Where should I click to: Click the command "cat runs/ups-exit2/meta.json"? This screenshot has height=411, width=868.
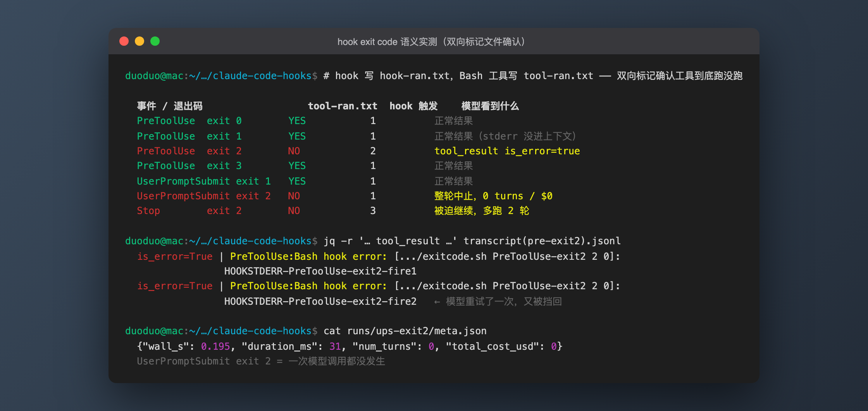click(405, 331)
